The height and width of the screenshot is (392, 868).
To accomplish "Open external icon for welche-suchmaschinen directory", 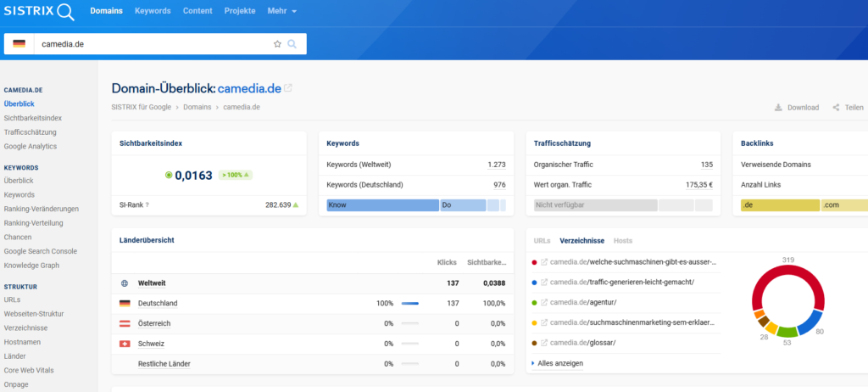I will pos(544,261).
